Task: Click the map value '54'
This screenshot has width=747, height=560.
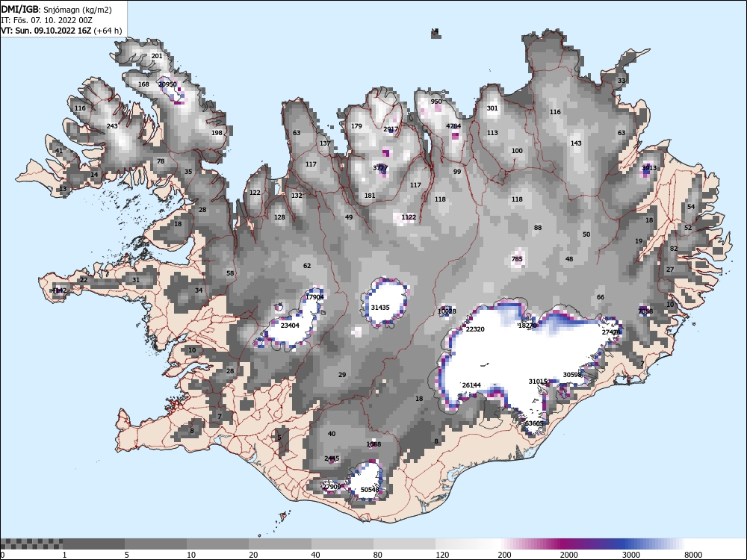Action: pyautogui.click(x=691, y=207)
